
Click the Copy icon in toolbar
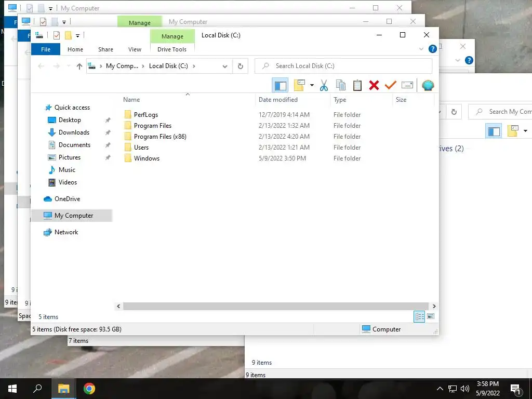[x=341, y=85]
